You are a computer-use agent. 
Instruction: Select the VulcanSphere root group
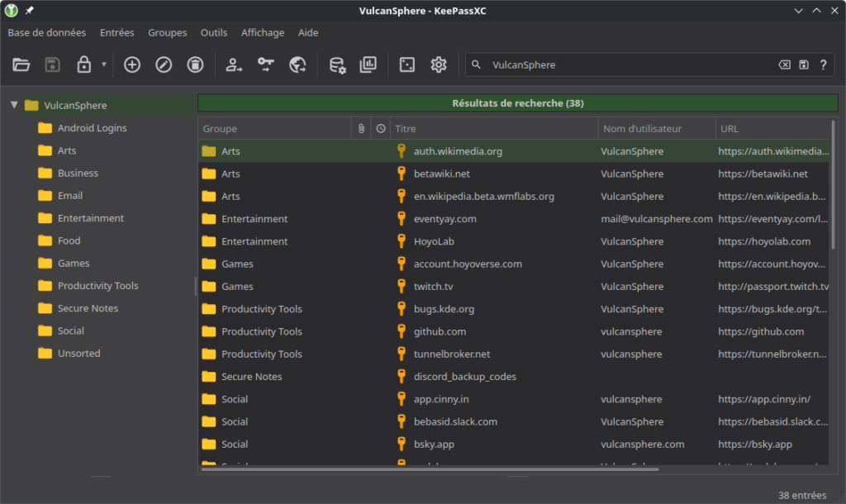tap(75, 105)
